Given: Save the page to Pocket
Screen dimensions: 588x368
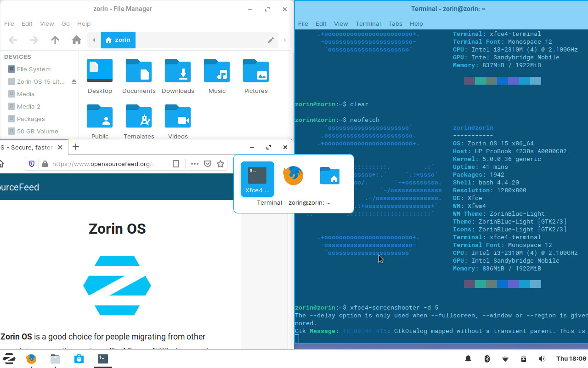Looking at the screenshot, I should [x=208, y=164].
